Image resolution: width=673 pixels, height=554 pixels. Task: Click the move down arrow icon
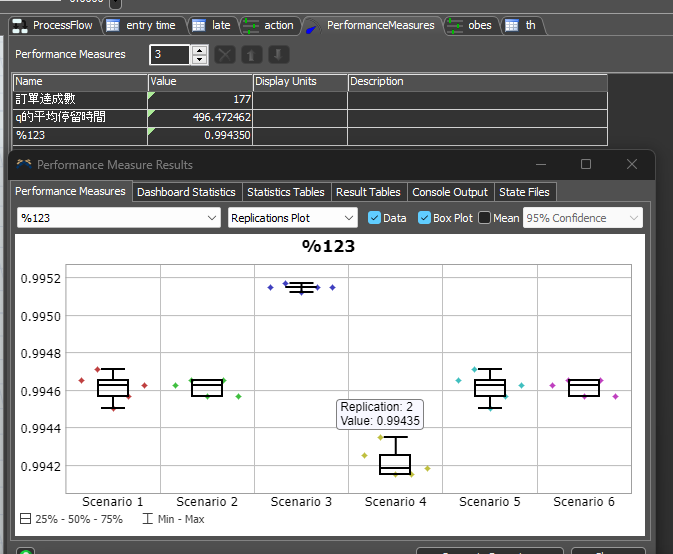click(x=278, y=55)
